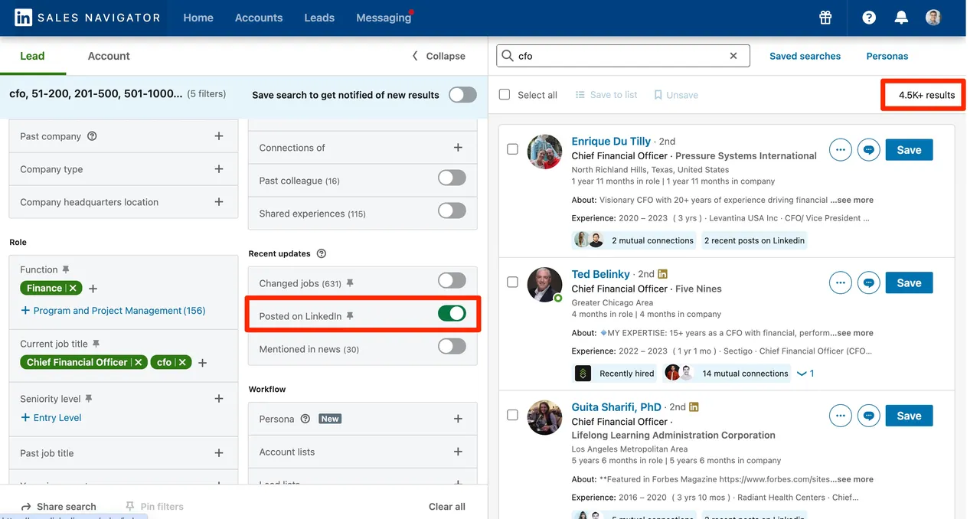Image resolution: width=980 pixels, height=519 pixels.
Task: Open Leads in top navigation
Action: click(x=319, y=18)
